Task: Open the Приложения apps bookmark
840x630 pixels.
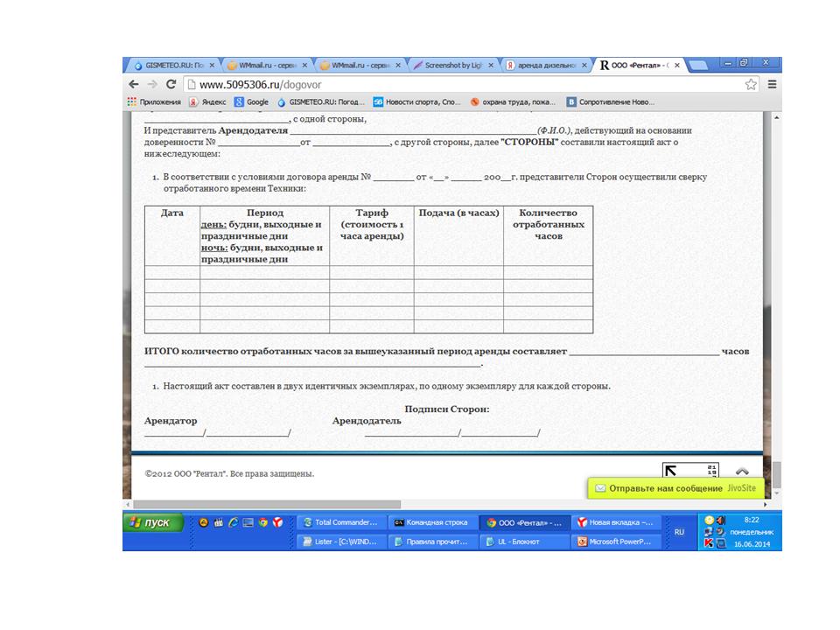Action: coord(154,101)
